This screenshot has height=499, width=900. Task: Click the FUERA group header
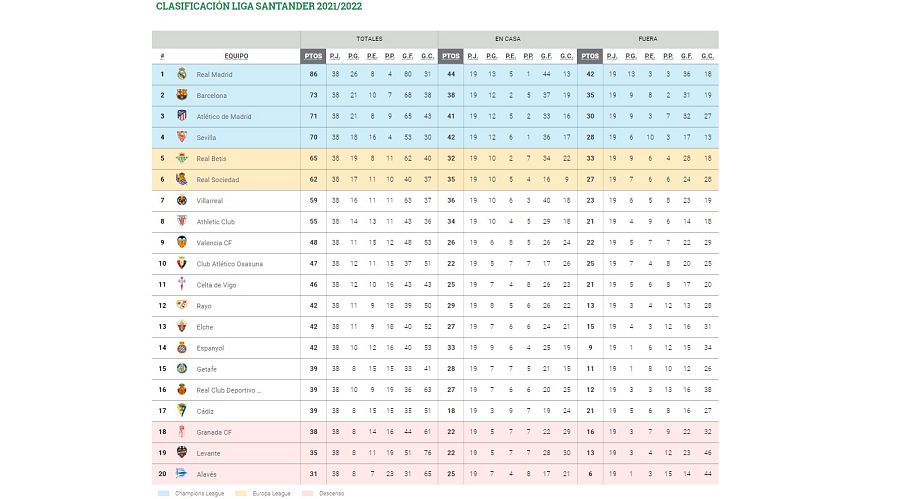(x=648, y=38)
